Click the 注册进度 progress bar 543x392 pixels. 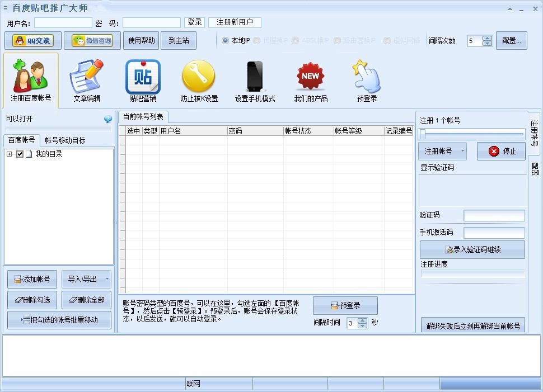pos(472,273)
